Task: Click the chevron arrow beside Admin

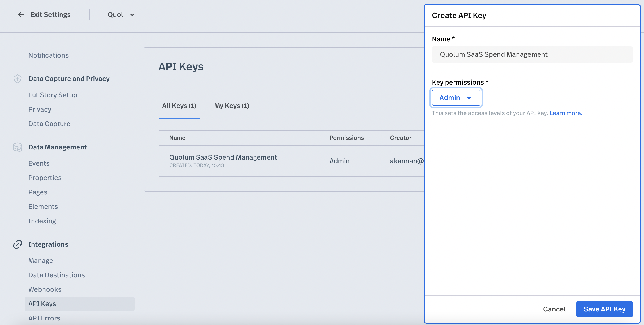Action: click(469, 98)
